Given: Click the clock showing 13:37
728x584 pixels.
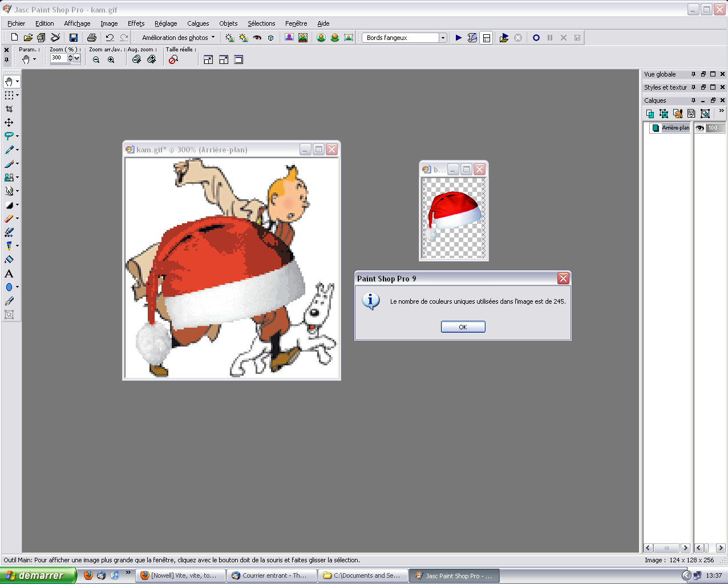Looking at the screenshot, I should click(x=714, y=575).
